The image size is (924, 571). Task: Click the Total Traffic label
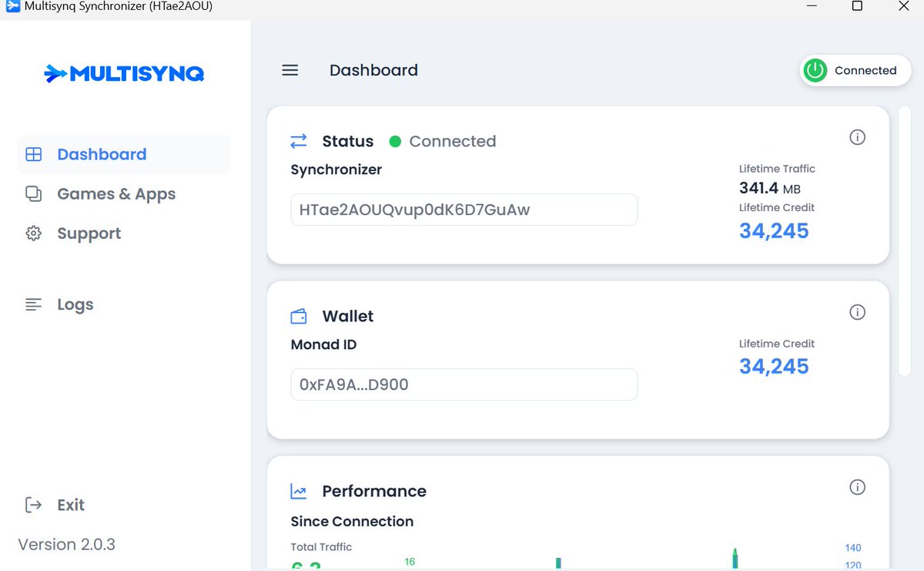coord(321,547)
